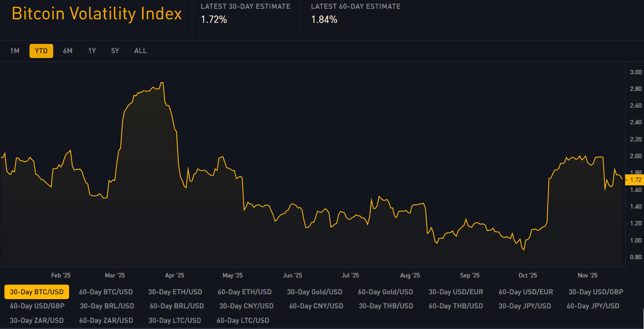
Task: Click the 1.72 price marker on the axis
Action: (x=635, y=180)
